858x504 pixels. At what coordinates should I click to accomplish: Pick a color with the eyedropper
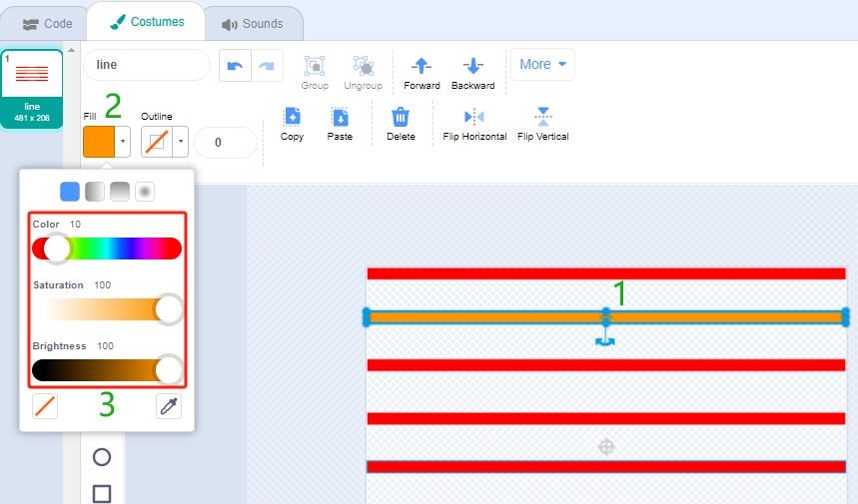[169, 406]
